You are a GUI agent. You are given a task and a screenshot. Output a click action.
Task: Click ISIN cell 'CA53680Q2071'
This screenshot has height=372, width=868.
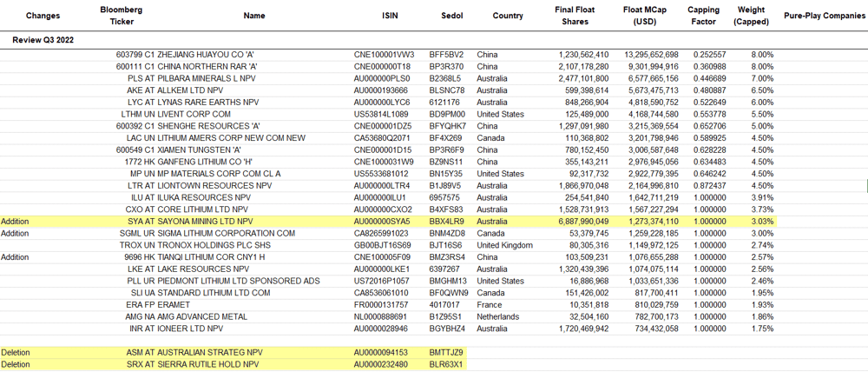coord(383,138)
